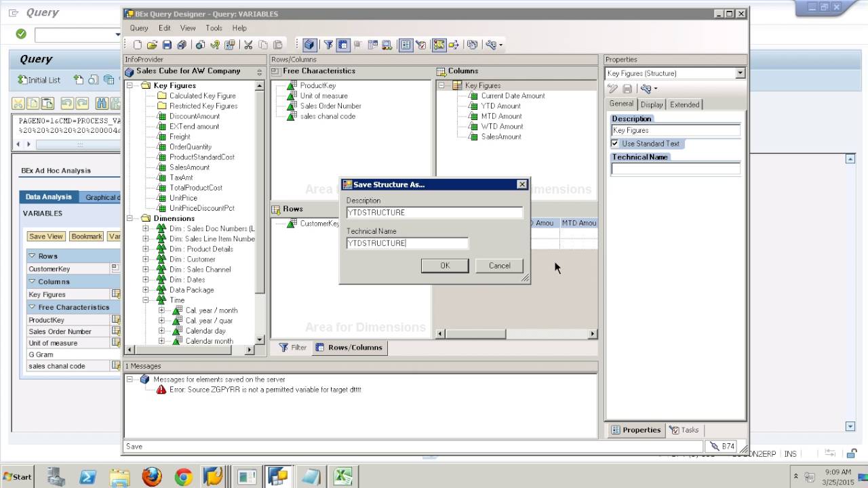868x488 pixels.
Task: Click the Technical Name field in dialog
Action: 407,243
